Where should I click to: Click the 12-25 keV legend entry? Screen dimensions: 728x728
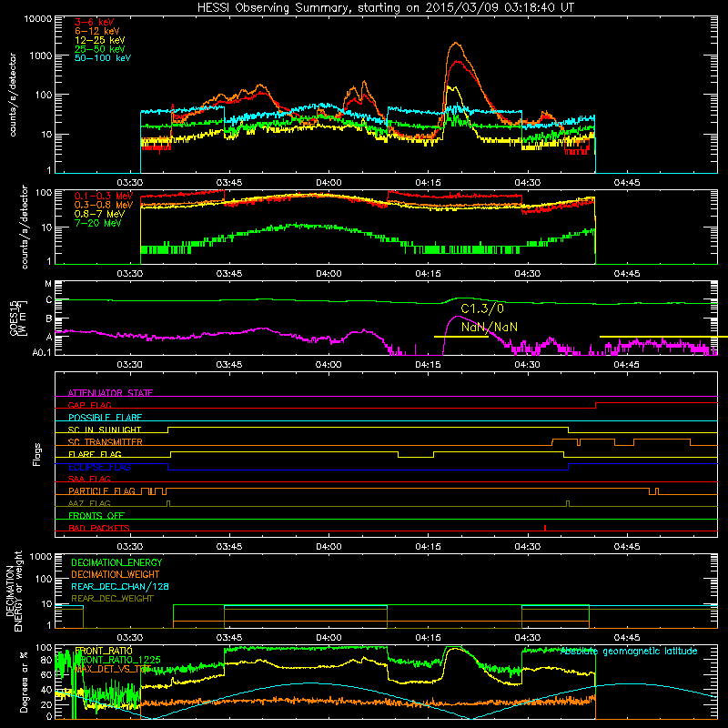pyautogui.click(x=99, y=40)
